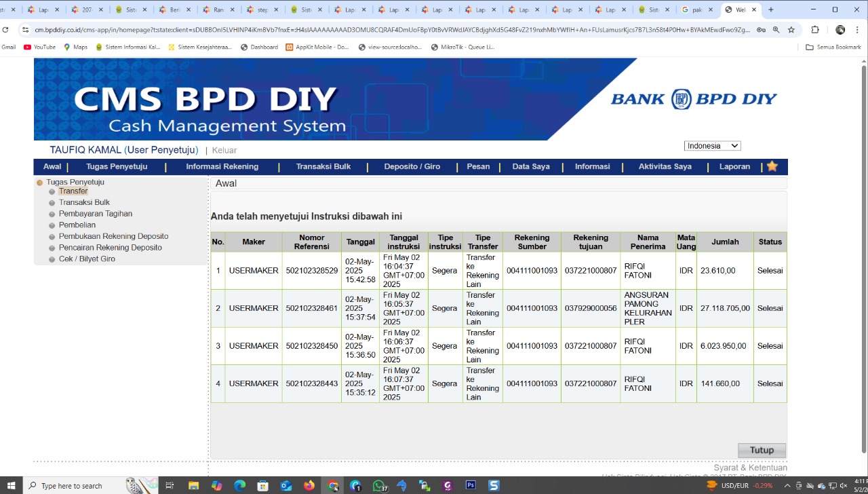This screenshot has height=494, width=868.
Task: Open WhatsApp from the taskbar
Action: click(x=379, y=485)
